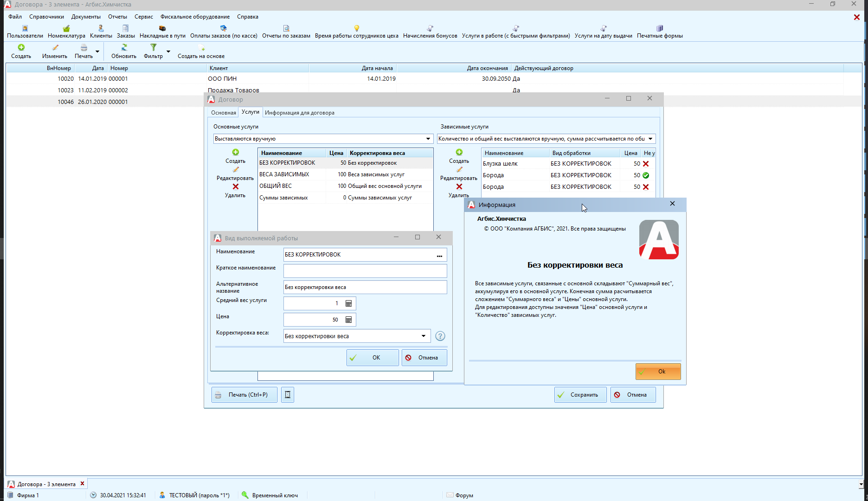
Task: Click the Фильтр funnel button
Action: [x=154, y=51]
